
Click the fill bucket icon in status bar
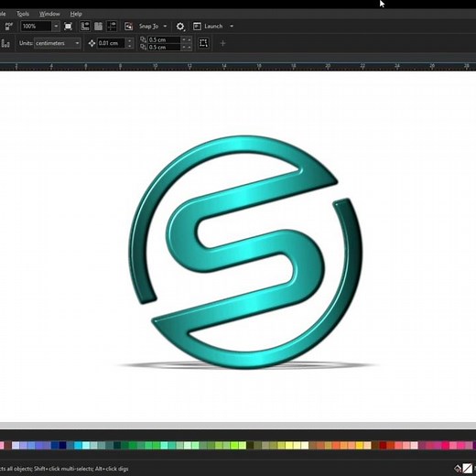tap(458, 468)
